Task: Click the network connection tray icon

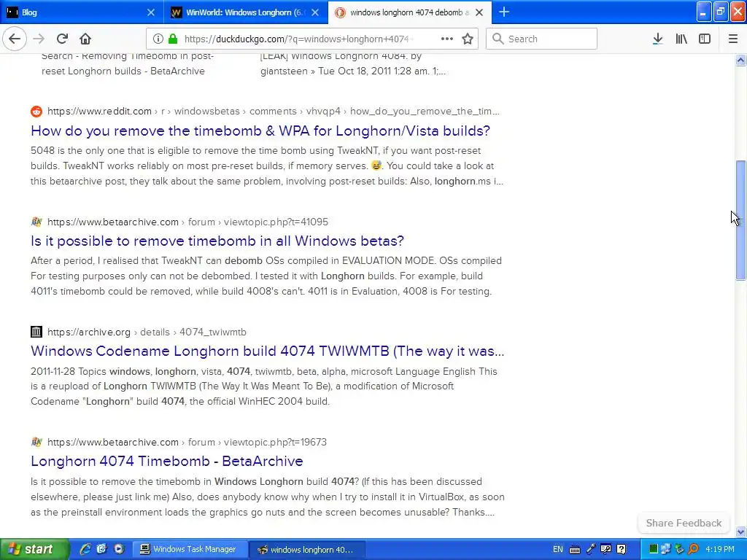Action: click(665, 550)
